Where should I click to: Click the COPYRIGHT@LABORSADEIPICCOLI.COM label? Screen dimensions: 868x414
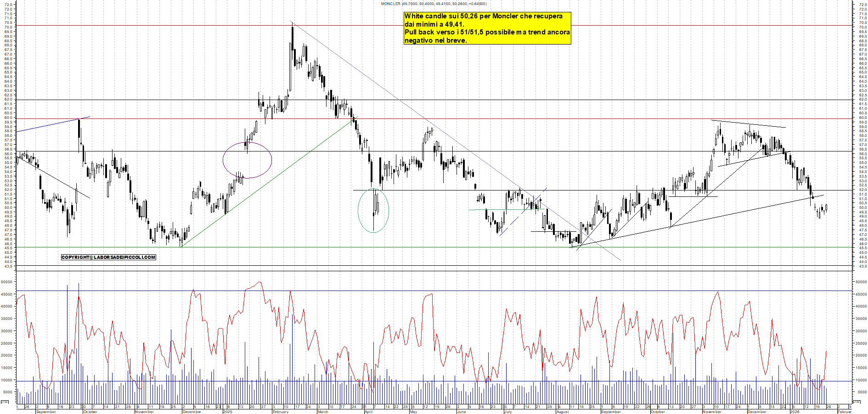coord(108,257)
